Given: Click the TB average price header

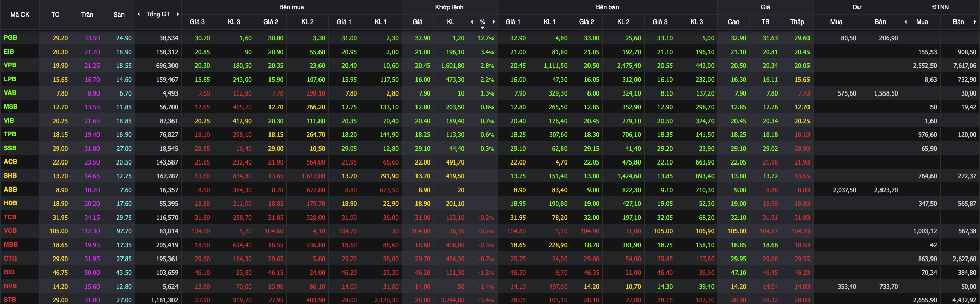Looking at the screenshot, I should tap(765, 22).
